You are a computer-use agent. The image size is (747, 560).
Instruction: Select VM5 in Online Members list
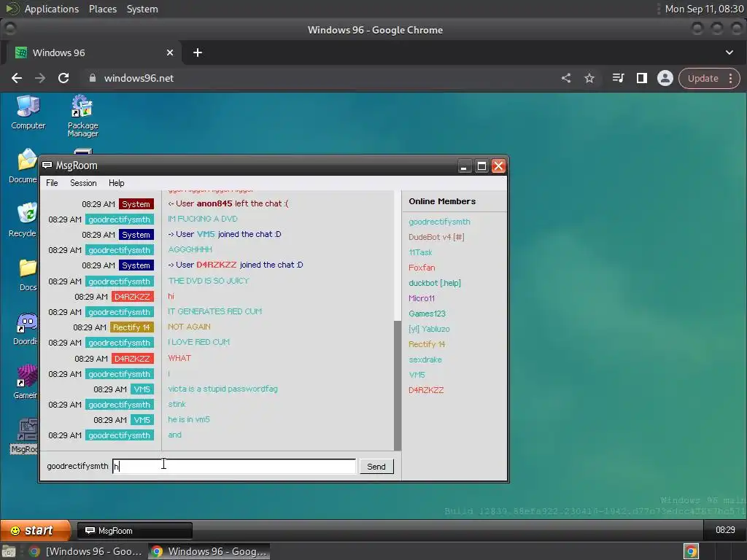click(417, 375)
